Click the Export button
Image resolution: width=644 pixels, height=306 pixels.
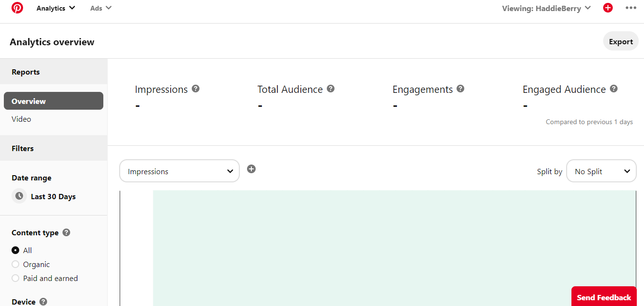pos(620,41)
